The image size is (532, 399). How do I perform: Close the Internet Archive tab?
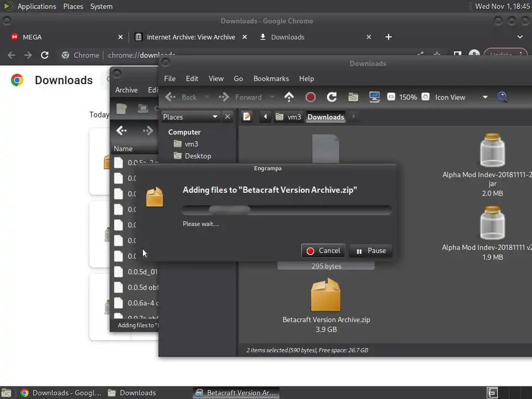(245, 37)
